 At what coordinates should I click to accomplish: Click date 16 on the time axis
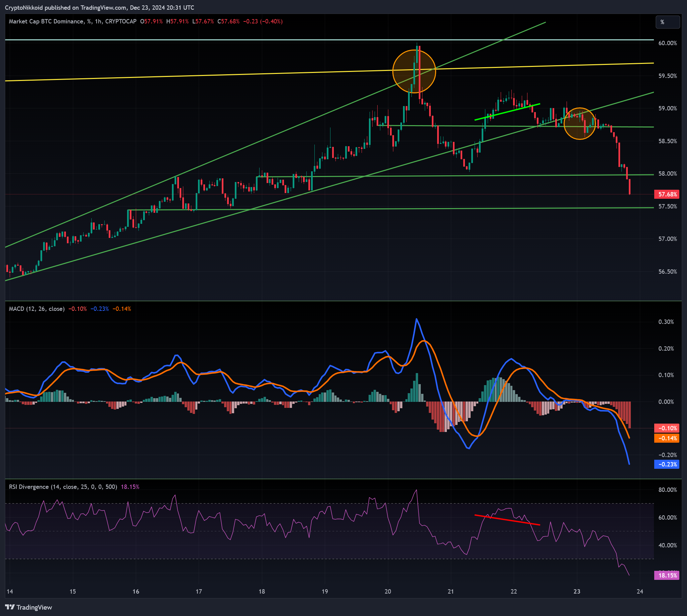pyautogui.click(x=136, y=592)
